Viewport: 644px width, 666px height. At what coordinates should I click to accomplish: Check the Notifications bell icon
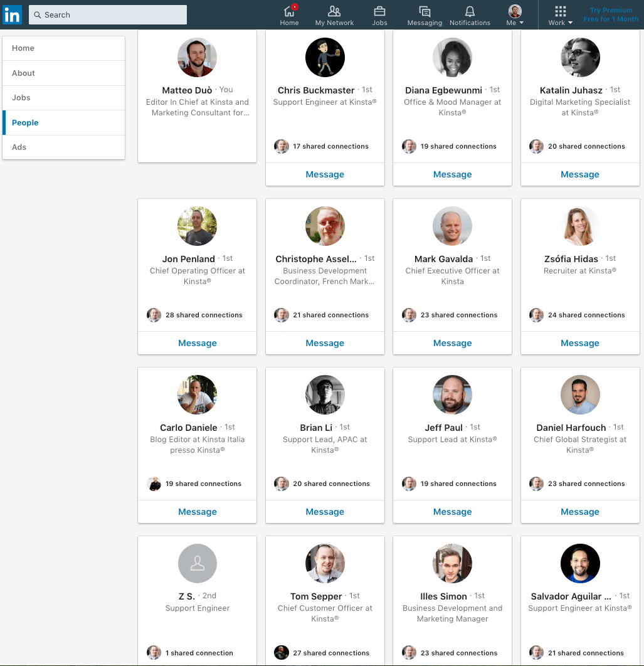(x=470, y=11)
